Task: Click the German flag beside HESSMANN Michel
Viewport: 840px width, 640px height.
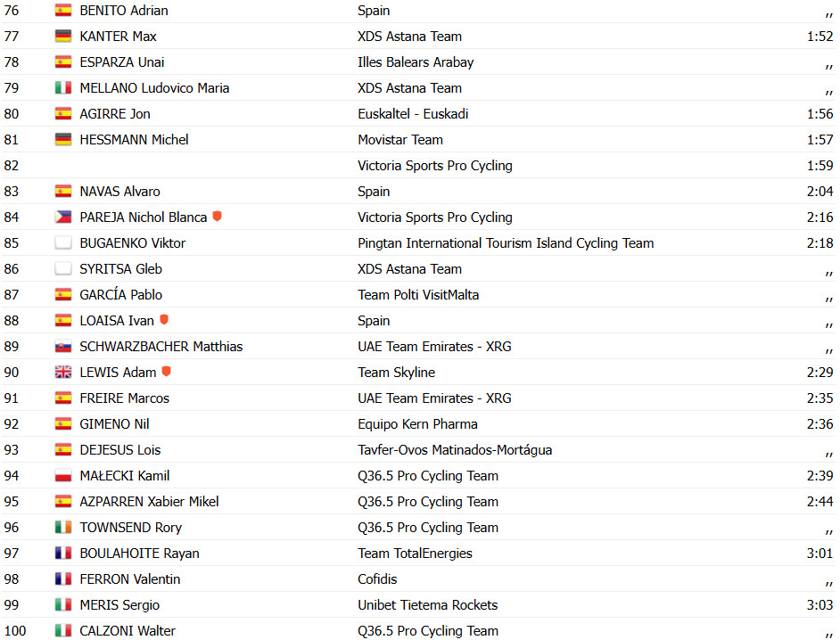Action: [63, 139]
